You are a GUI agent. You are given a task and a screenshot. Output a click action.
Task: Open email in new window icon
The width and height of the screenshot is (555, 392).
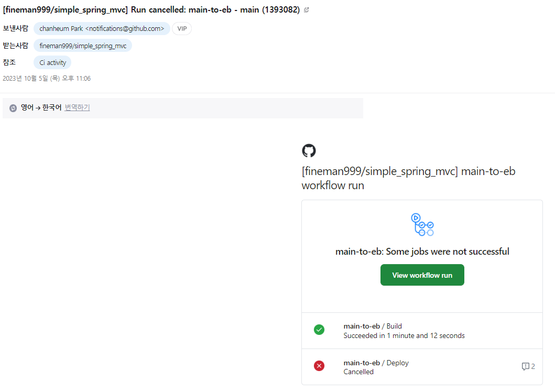click(307, 10)
